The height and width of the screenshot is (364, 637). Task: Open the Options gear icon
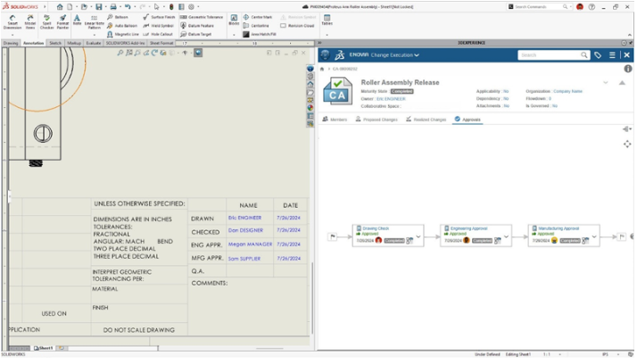(x=191, y=6)
